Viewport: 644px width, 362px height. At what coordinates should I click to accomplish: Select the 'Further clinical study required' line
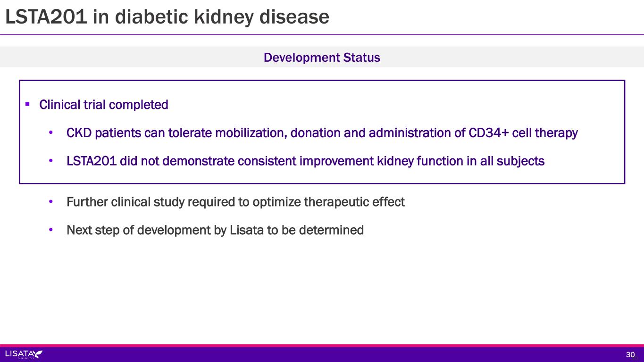[x=235, y=202]
